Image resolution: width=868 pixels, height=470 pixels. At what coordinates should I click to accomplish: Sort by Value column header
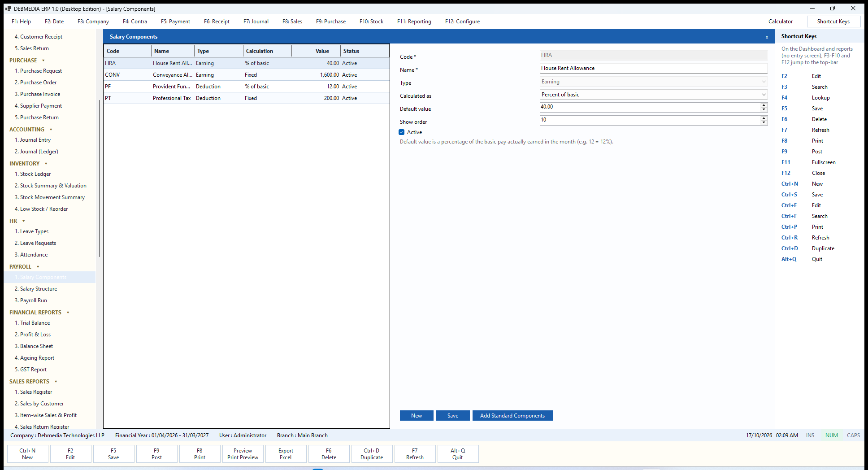(x=316, y=51)
